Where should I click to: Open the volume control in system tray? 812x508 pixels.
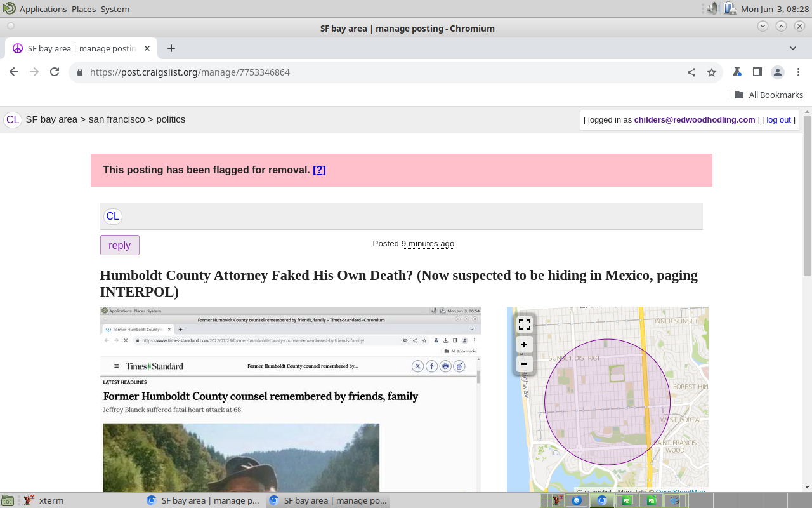pos(712,9)
